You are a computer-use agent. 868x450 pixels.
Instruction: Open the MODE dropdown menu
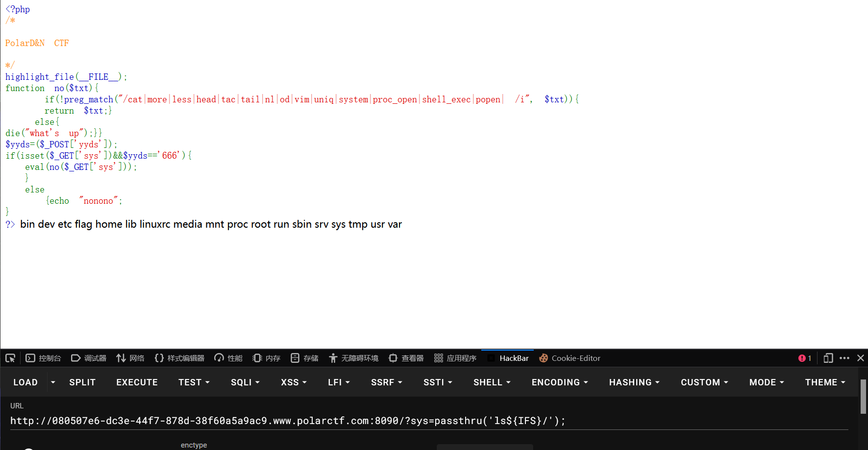point(767,382)
